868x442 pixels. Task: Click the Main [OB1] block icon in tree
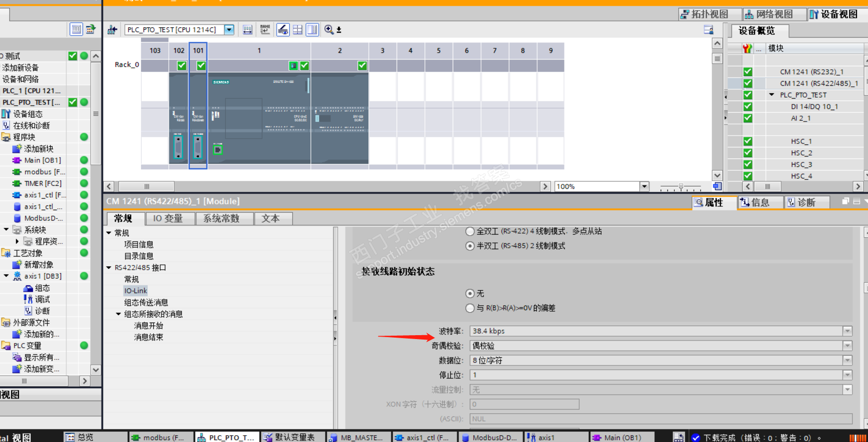coord(17,160)
